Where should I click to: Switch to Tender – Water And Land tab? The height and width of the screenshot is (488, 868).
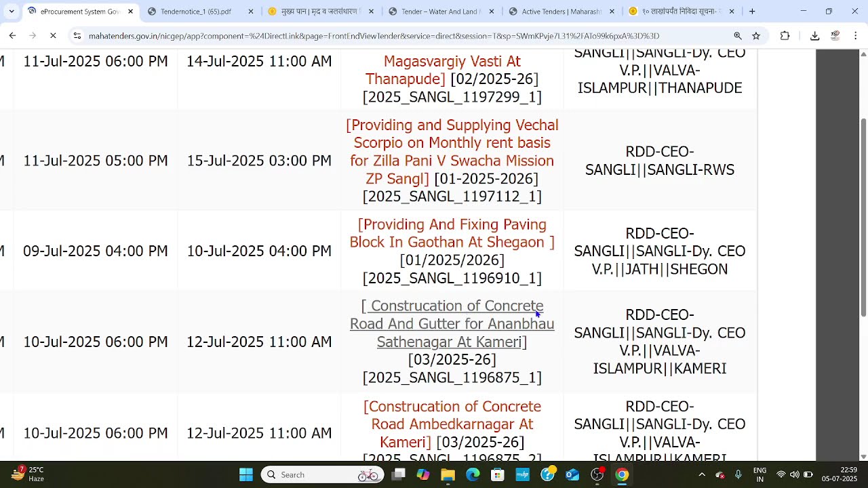click(x=441, y=12)
